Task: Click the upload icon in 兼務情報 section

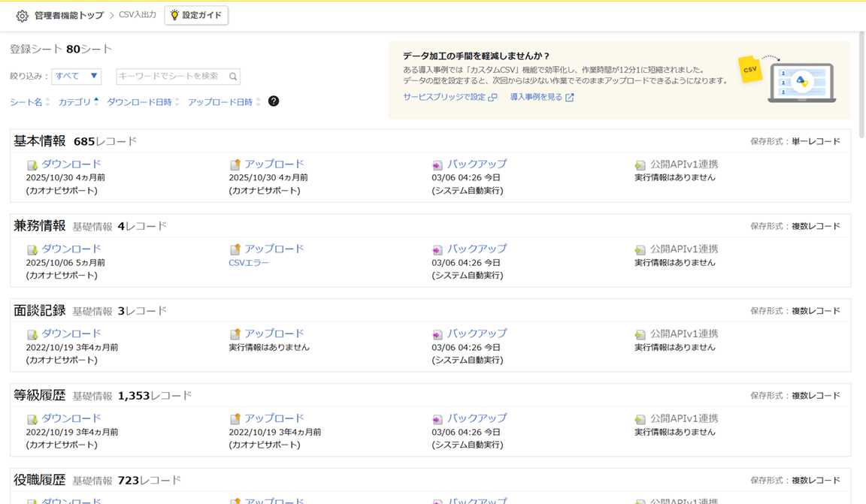Action: (235, 250)
